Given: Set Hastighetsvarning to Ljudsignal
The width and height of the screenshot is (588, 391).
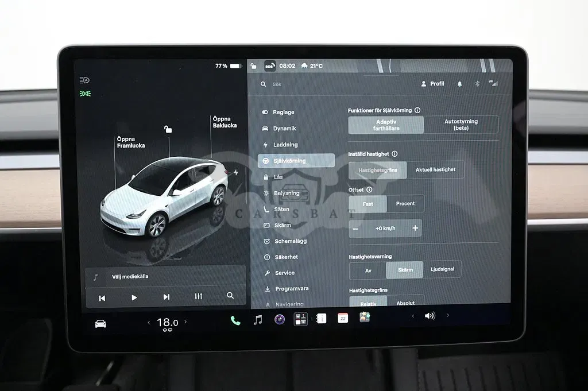Looking at the screenshot, I should [442, 269].
